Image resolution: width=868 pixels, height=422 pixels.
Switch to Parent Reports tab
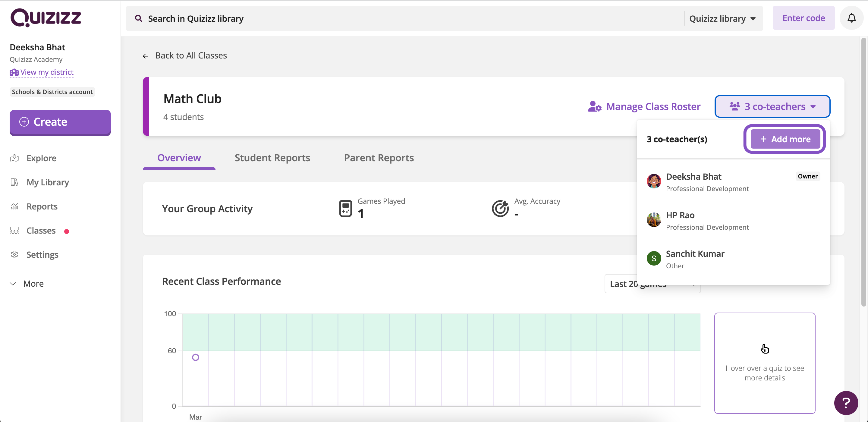pyautogui.click(x=379, y=158)
